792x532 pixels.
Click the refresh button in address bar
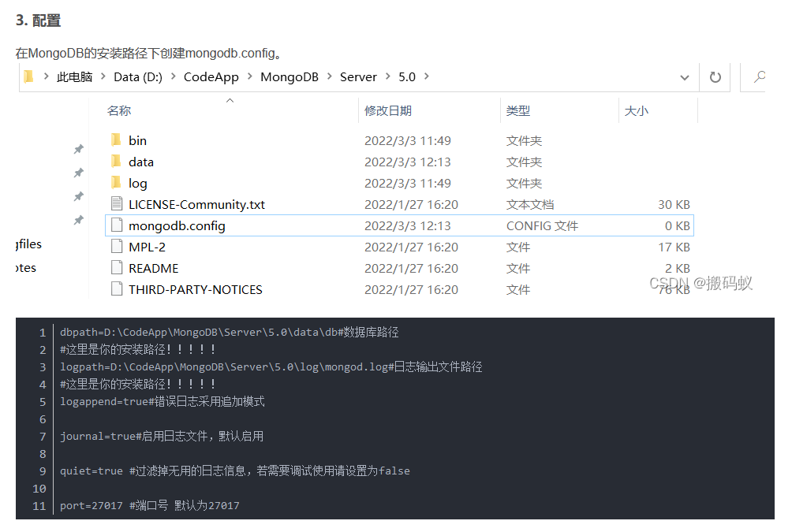[715, 77]
